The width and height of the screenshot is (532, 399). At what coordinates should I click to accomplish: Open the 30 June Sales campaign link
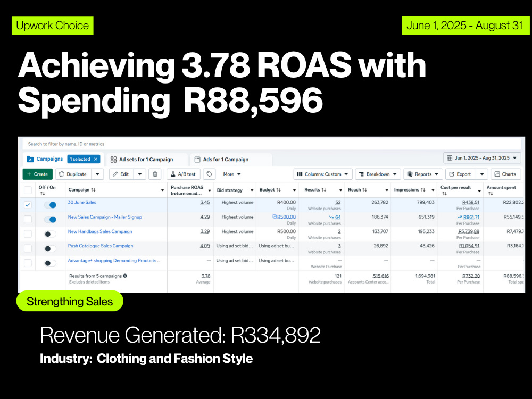[x=82, y=202]
